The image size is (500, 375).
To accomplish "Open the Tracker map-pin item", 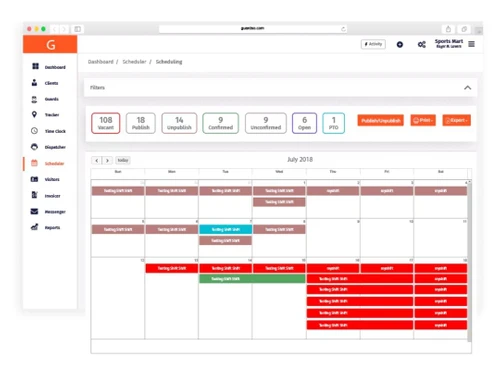I will coord(34,115).
